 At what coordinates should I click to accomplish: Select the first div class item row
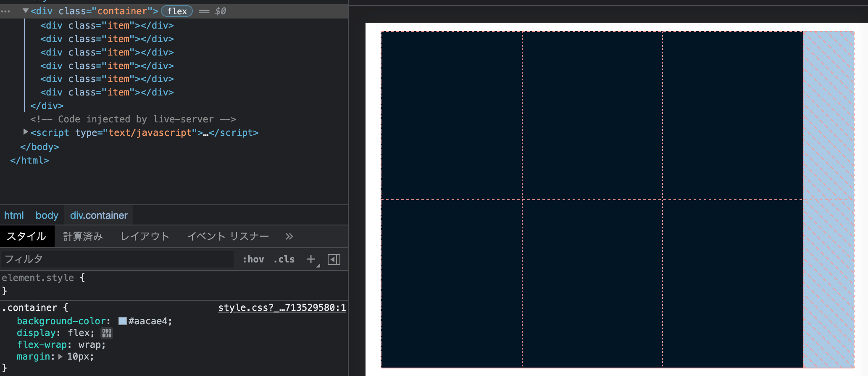tap(107, 26)
